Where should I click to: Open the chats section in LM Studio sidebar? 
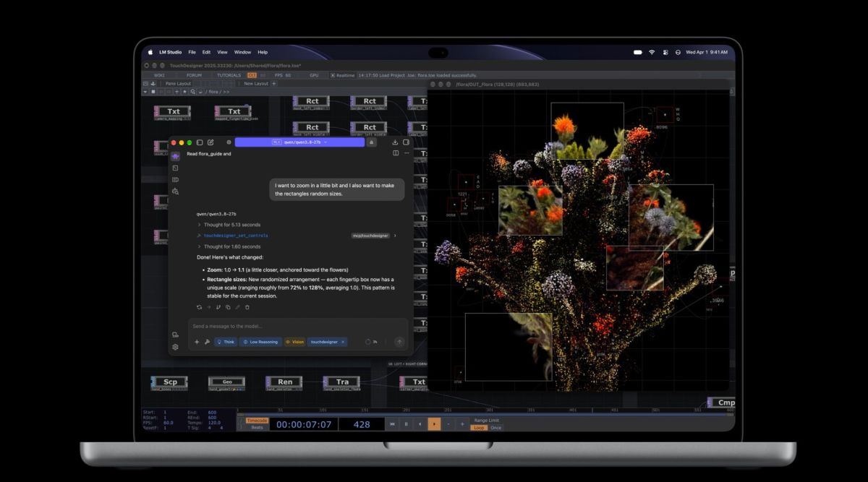[175, 156]
